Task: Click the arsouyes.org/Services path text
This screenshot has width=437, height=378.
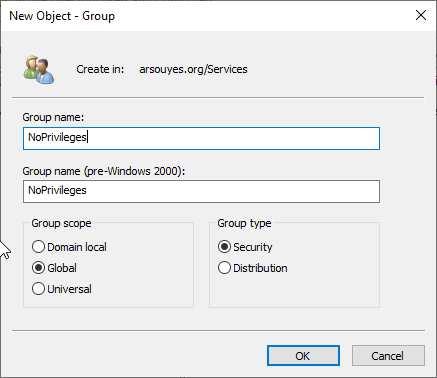Action: click(193, 69)
